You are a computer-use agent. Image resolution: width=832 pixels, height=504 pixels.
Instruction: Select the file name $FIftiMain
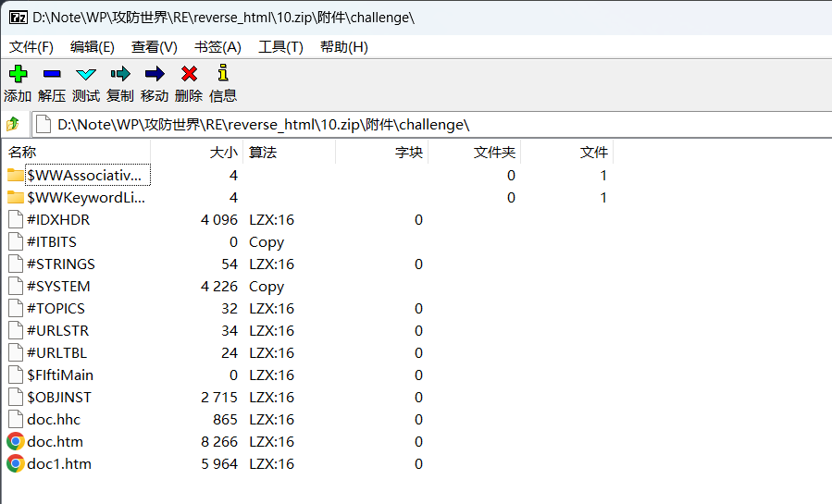tap(60, 375)
